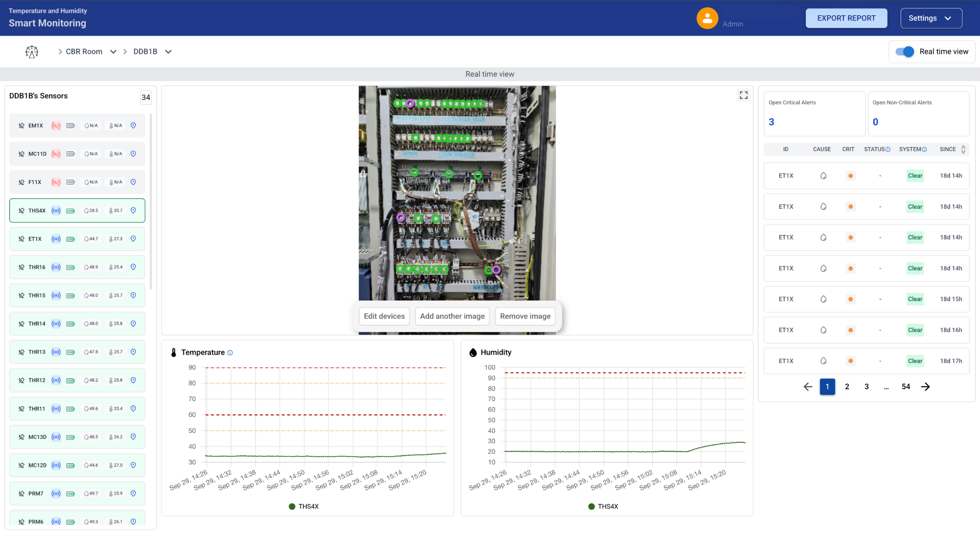
Task: Click the Temperature info icon
Action: click(x=230, y=353)
